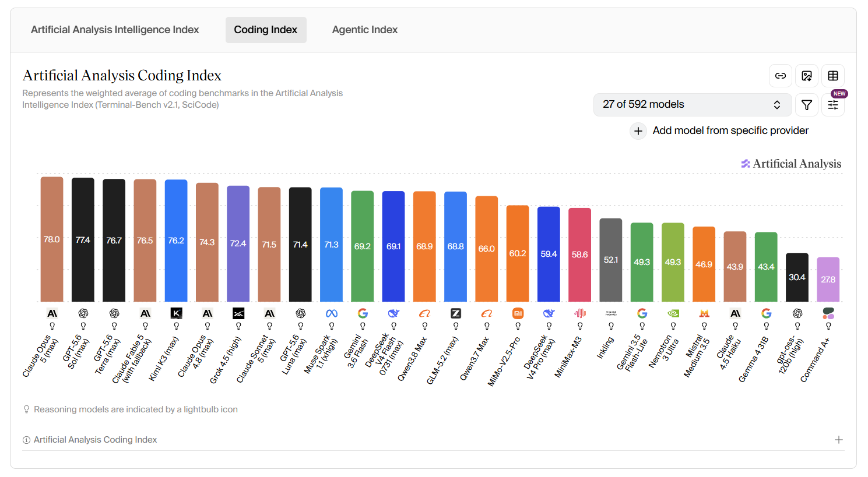Click Add model from specific provider
This screenshot has height=477, width=868.
click(x=730, y=130)
